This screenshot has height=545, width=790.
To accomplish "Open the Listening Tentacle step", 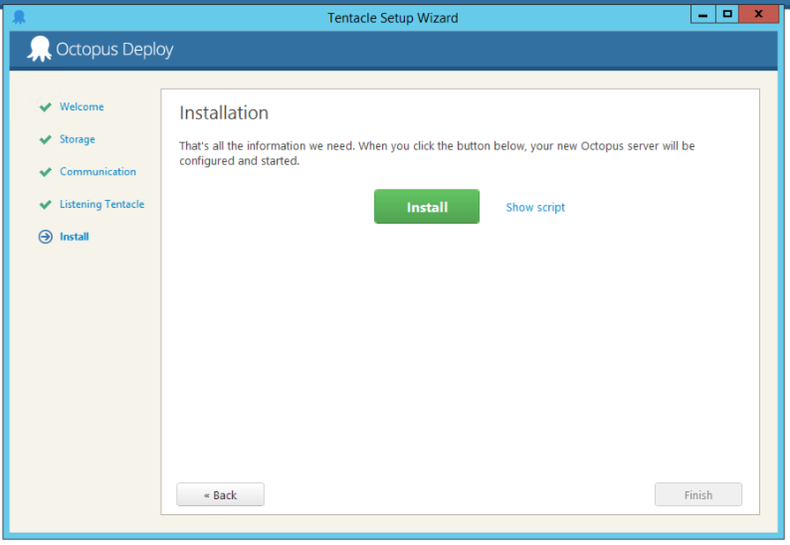I will point(102,204).
